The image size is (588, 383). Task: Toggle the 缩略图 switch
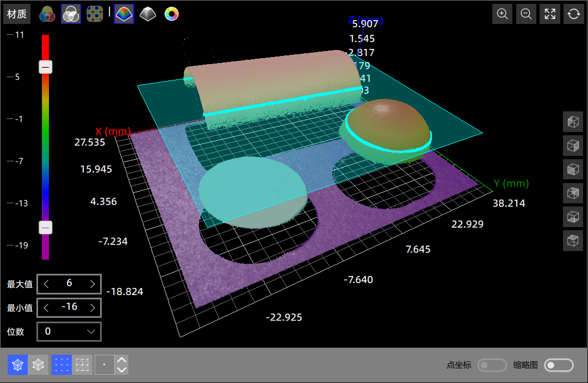tap(559, 365)
